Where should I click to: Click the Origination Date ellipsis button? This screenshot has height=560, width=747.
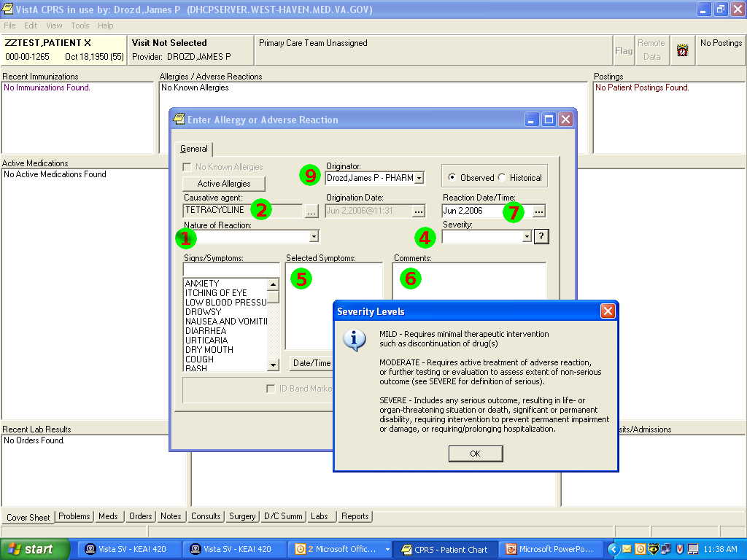tap(419, 211)
